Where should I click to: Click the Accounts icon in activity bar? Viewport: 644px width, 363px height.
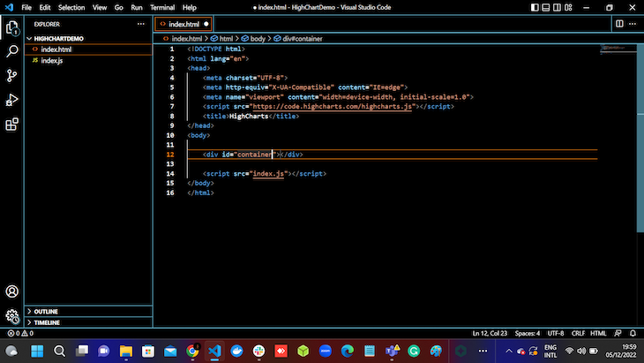(12, 291)
